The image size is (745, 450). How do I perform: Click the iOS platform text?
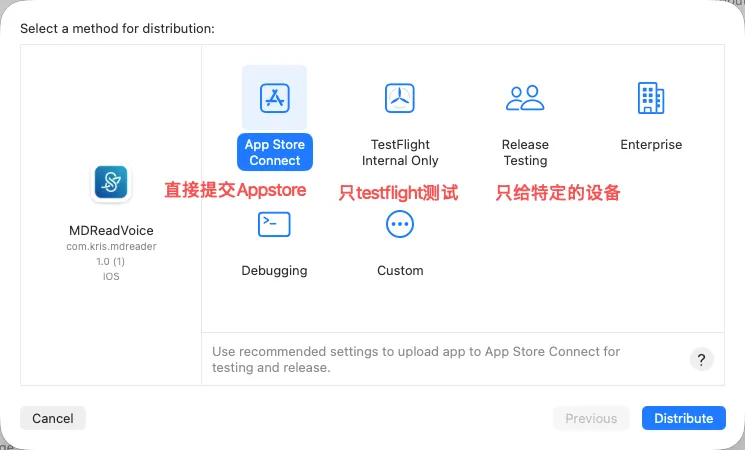[111, 277]
